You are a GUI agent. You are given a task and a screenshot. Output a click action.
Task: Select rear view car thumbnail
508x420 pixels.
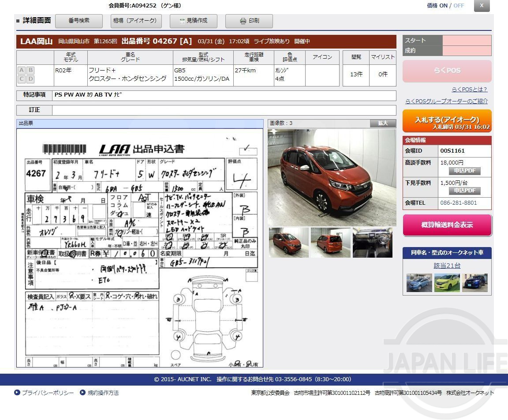(330, 243)
